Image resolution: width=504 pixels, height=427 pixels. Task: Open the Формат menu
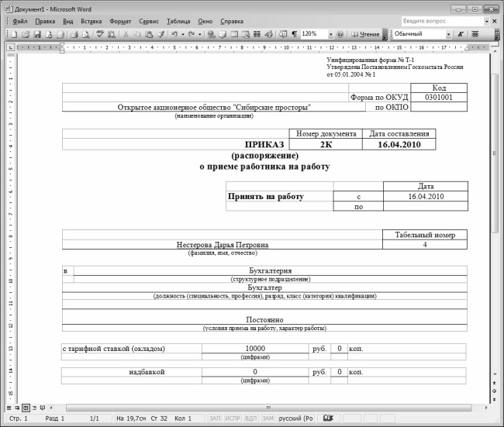click(120, 21)
